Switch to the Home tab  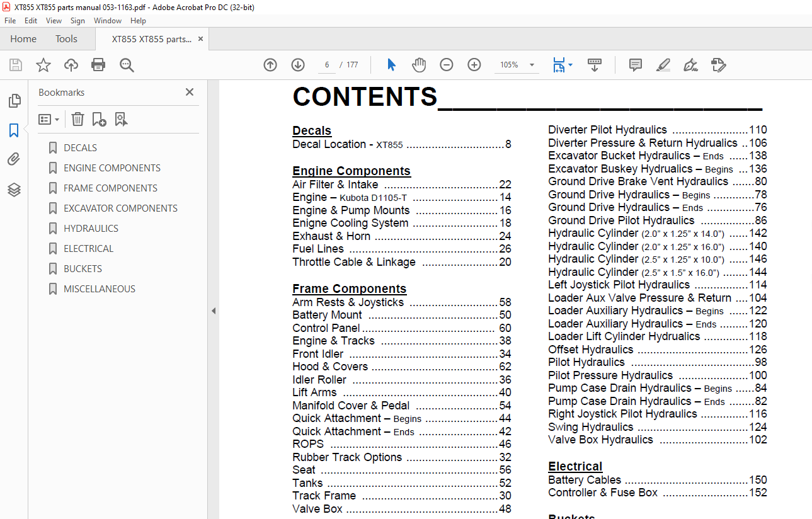tap(23, 39)
